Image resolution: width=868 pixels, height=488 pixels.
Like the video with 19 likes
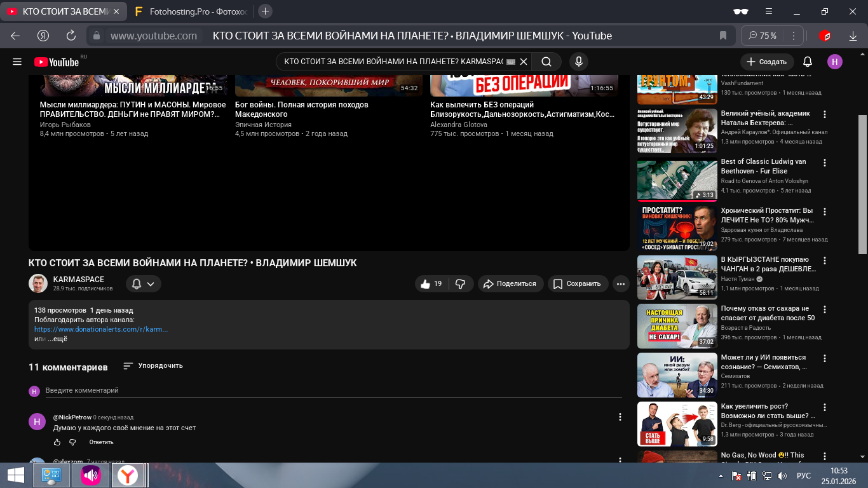pos(432,284)
